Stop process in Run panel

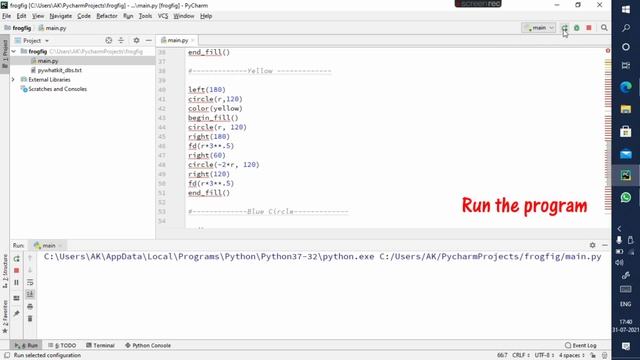(x=16, y=271)
